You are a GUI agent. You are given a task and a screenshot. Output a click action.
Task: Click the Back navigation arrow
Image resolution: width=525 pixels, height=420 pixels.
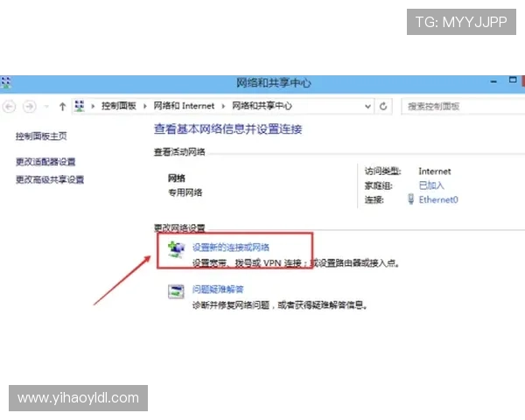point(9,107)
